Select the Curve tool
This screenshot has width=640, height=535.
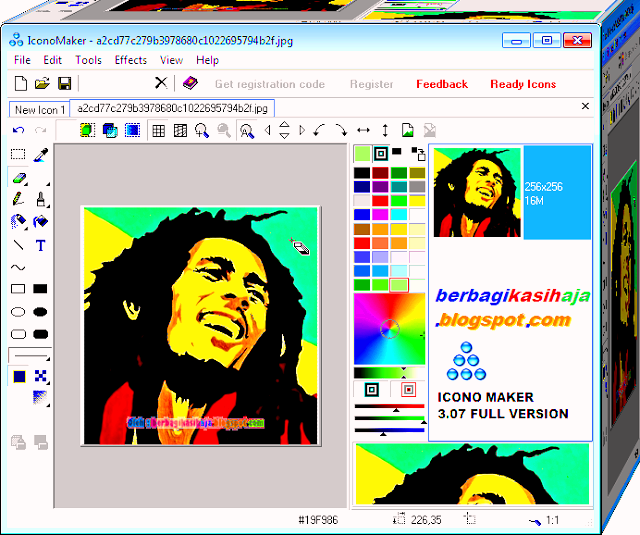tap(18, 267)
